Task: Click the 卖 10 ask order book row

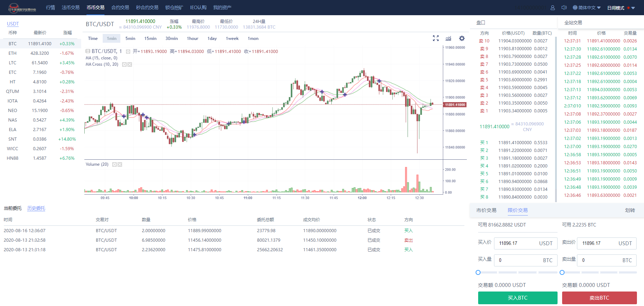Action: pyautogui.click(x=514, y=41)
